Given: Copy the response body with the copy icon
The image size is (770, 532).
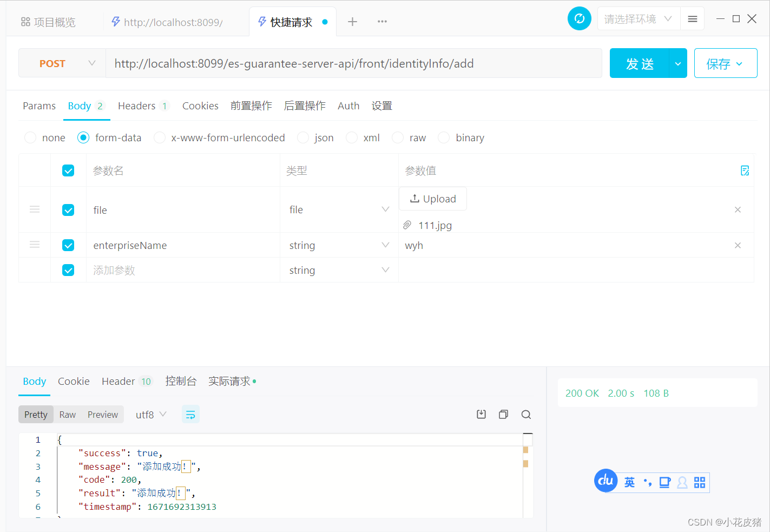Looking at the screenshot, I should pyautogui.click(x=503, y=415).
